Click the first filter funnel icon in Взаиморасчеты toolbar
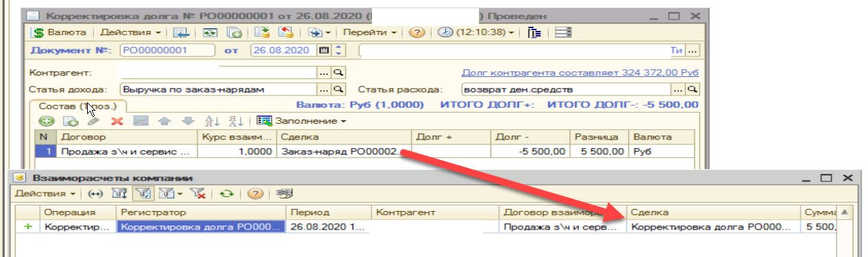 point(119,194)
